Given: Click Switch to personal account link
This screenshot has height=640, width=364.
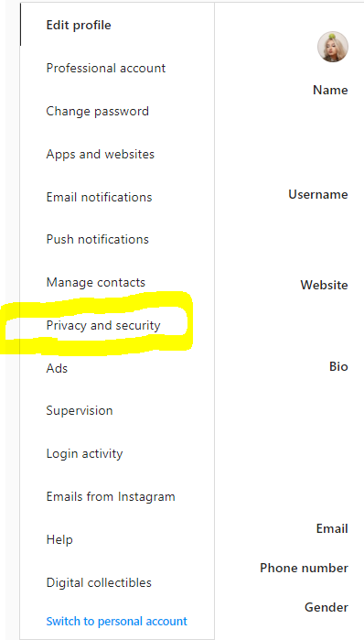Looking at the screenshot, I should (x=116, y=621).
